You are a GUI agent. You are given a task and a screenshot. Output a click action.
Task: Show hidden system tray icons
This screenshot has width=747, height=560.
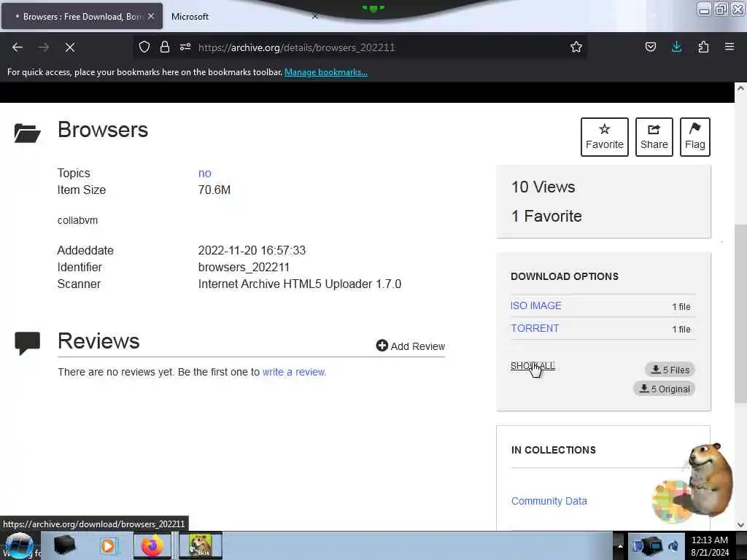pos(620,546)
